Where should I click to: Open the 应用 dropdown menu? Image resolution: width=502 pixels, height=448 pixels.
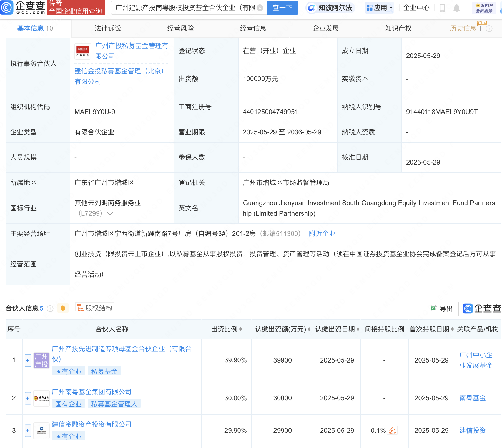tap(380, 8)
